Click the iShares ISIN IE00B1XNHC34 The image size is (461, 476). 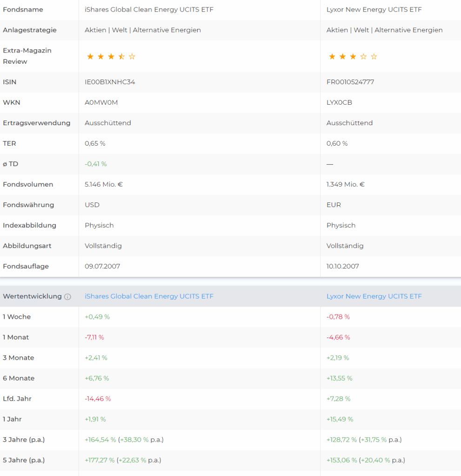(x=110, y=82)
